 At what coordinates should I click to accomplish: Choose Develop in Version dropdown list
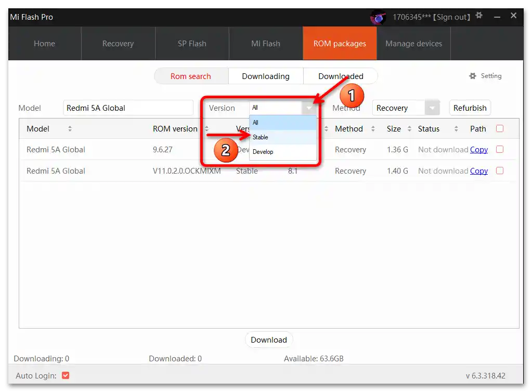point(282,152)
